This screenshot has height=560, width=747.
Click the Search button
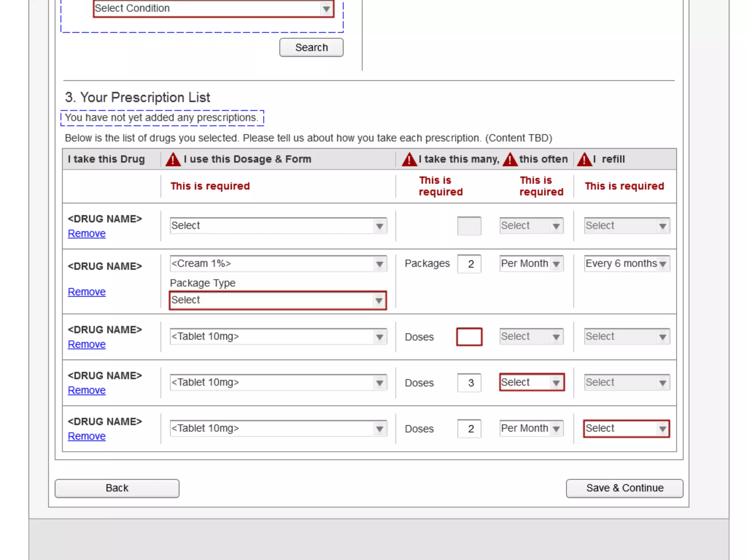tap(311, 48)
